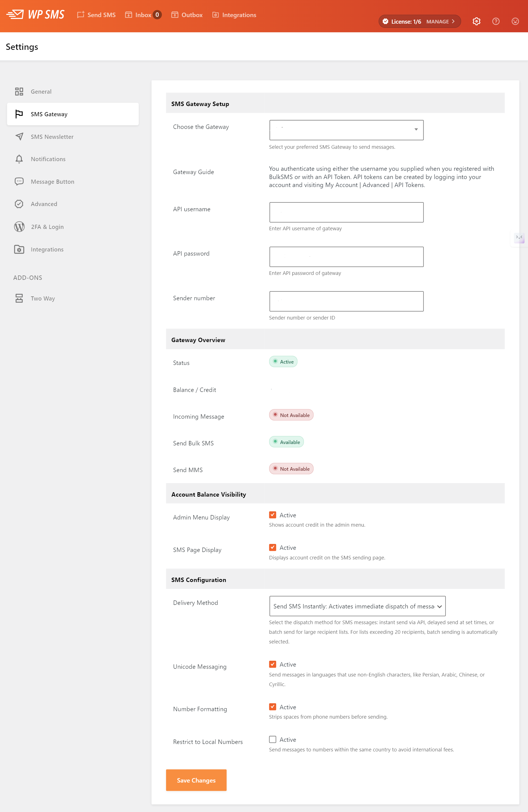Open Two Way add-on settings
The height and width of the screenshot is (812, 528).
tap(73, 298)
